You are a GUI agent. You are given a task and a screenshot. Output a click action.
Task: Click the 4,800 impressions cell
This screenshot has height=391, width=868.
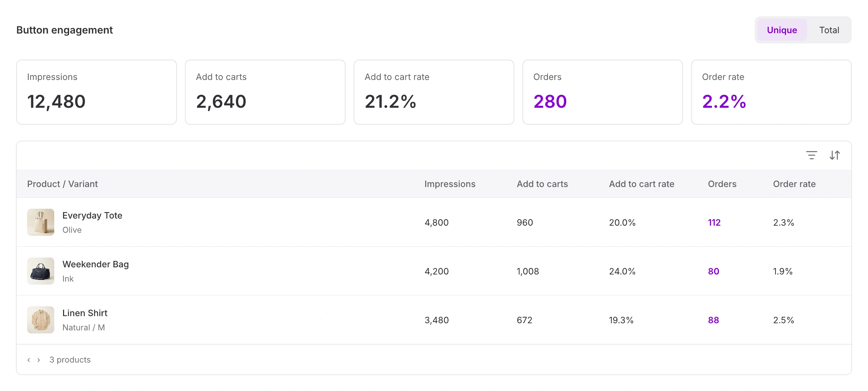click(x=436, y=223)
